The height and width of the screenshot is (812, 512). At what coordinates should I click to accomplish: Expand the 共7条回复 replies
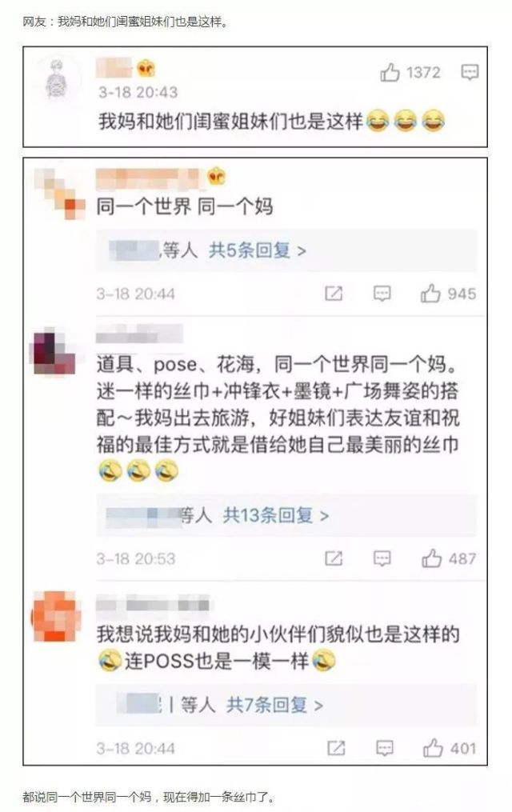point(274,705)
